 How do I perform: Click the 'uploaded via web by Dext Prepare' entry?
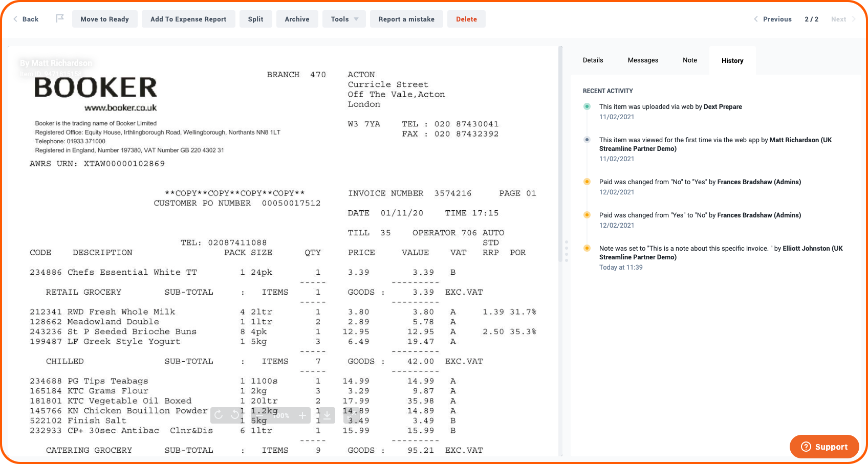670,106
